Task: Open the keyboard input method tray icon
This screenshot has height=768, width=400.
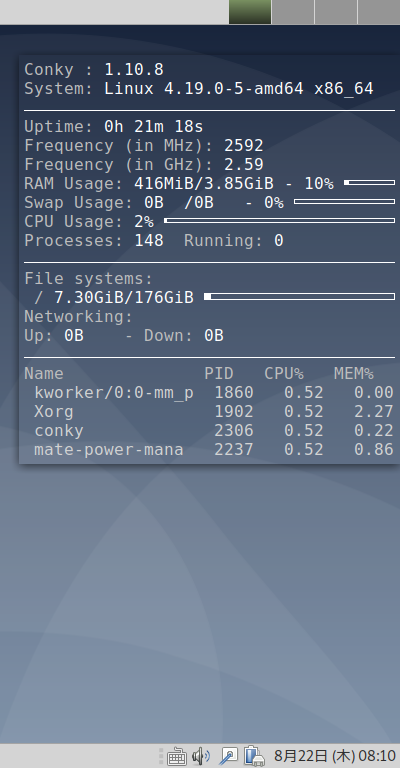Action: pos(177,757)
